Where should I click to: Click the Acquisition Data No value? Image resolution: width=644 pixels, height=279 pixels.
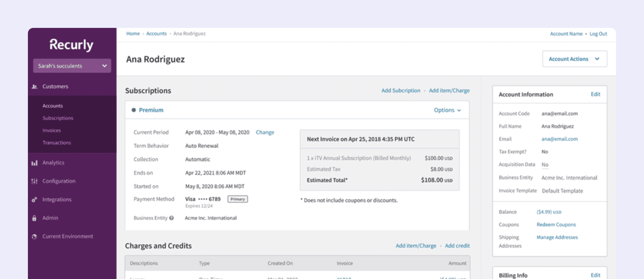(545, 165)
